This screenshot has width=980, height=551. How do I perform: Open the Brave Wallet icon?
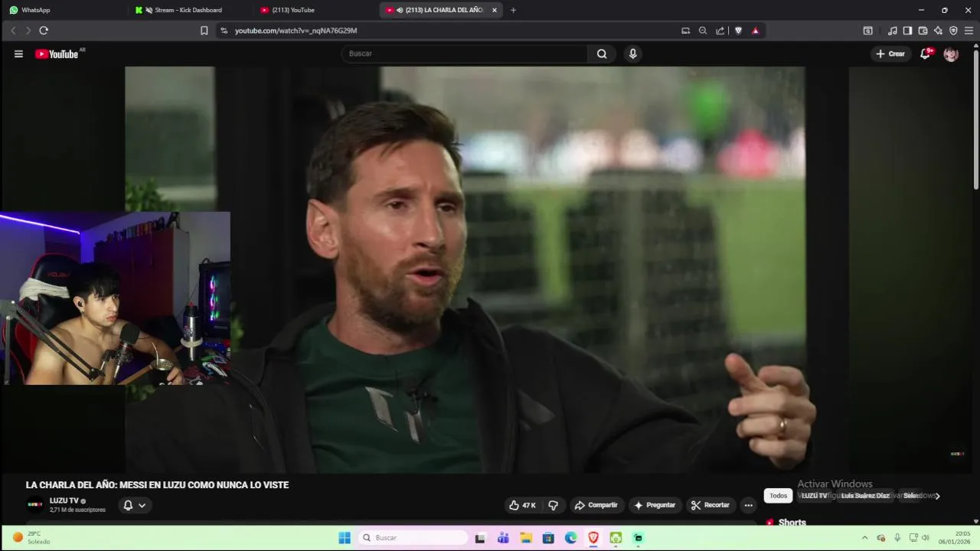tap(923, 31)
